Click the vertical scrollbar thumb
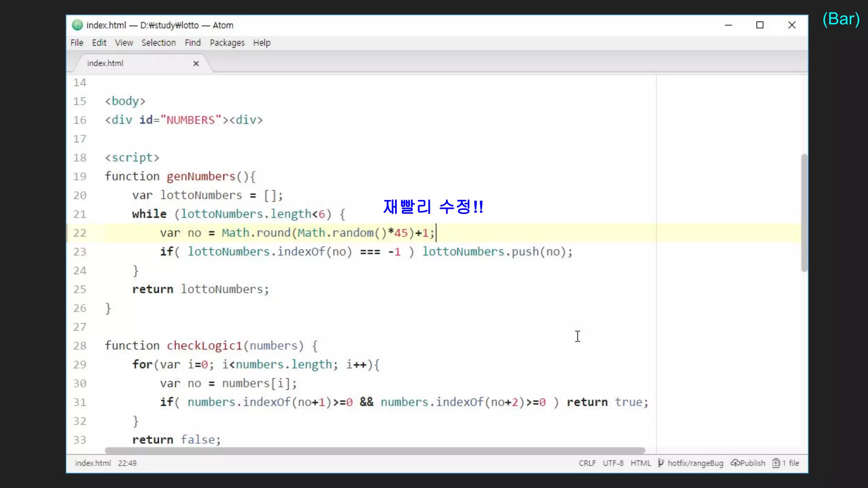Viewport: 868px width, 488px height. (x=804, y=212)
